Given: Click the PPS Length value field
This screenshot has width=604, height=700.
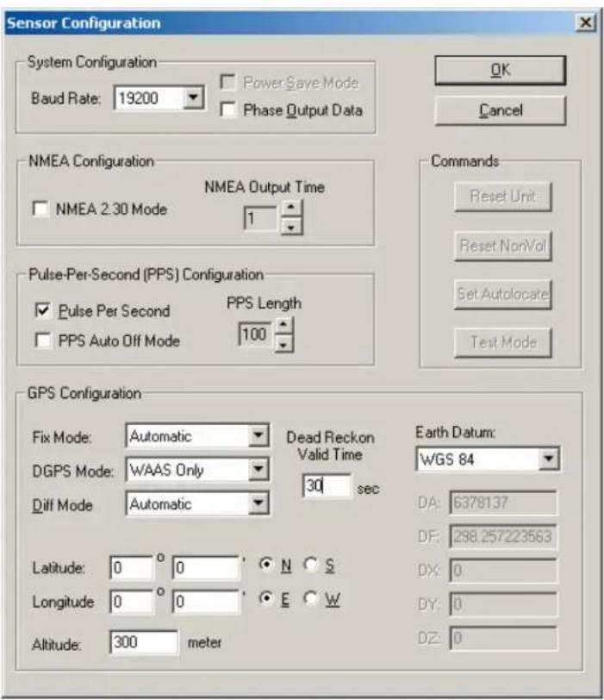Looking at the screenshot, I should point(255,334).
